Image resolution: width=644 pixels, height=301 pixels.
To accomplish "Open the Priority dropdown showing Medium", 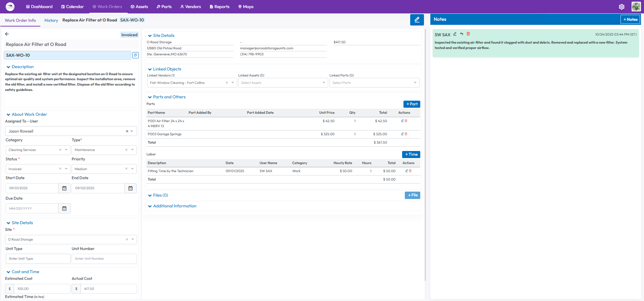I will point(104,169).
